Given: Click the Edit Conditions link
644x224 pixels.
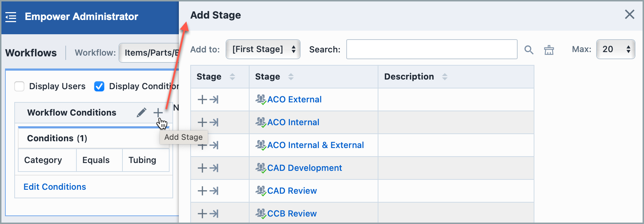Looking at the screenshot, I should (x=55, y=187).
